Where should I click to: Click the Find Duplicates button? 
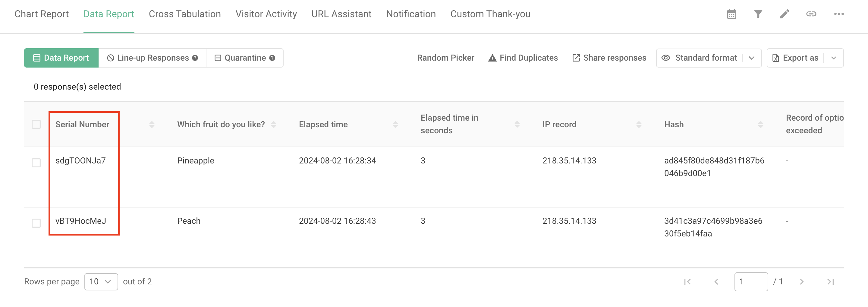523,58
